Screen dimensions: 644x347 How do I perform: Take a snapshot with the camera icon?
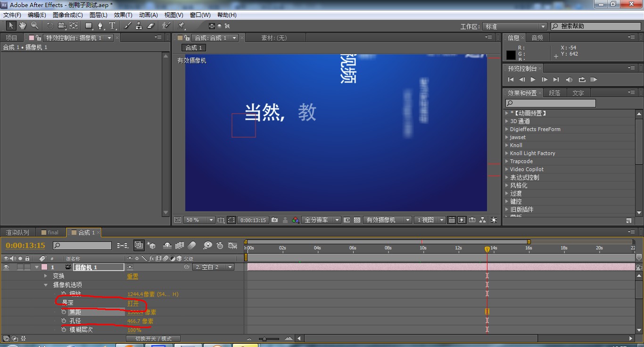274,220
